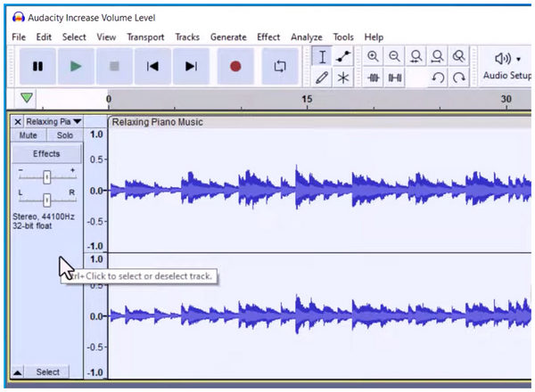Open the Transport menu

[145, 37]
